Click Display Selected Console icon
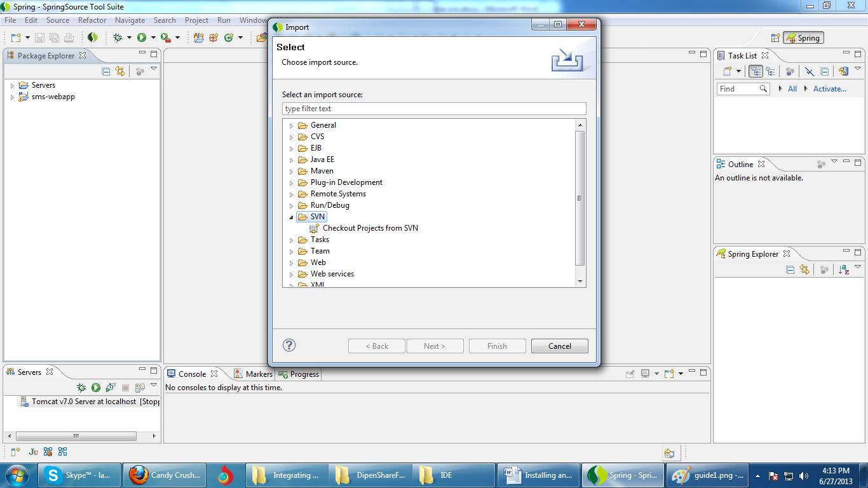Viewport: 868px width, 488px height. tap(645, 374)
